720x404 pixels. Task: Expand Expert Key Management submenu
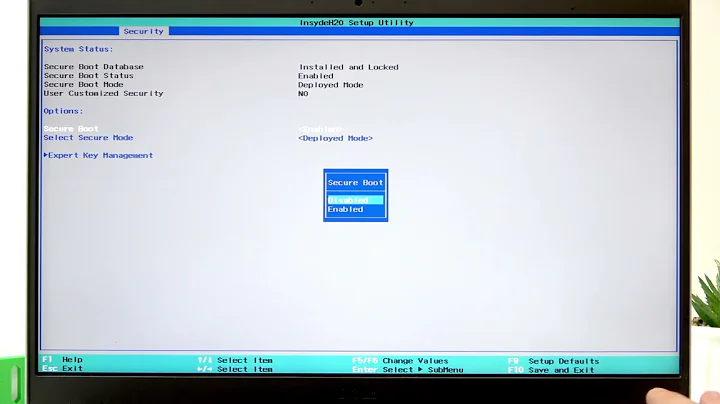coord(98,156)
